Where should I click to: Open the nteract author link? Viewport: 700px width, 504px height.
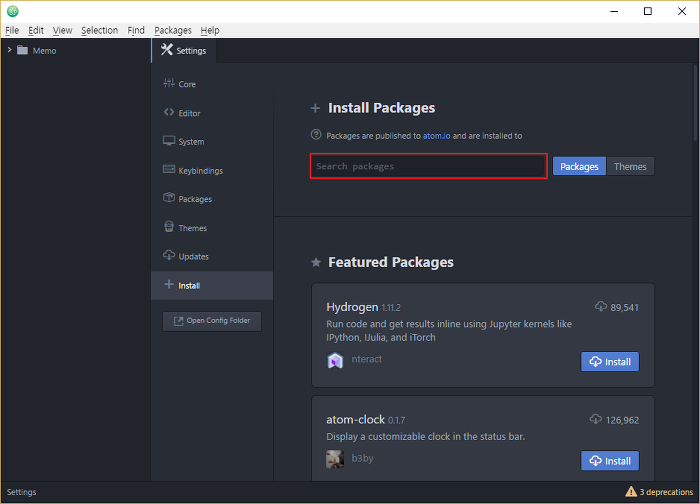click(x=367, y=359)
